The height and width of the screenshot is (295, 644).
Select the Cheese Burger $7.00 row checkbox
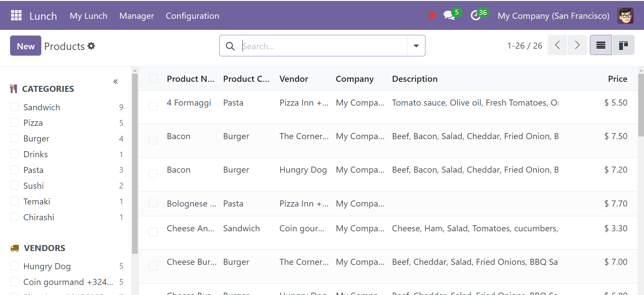pyautogui.click(x=153, y=266)
